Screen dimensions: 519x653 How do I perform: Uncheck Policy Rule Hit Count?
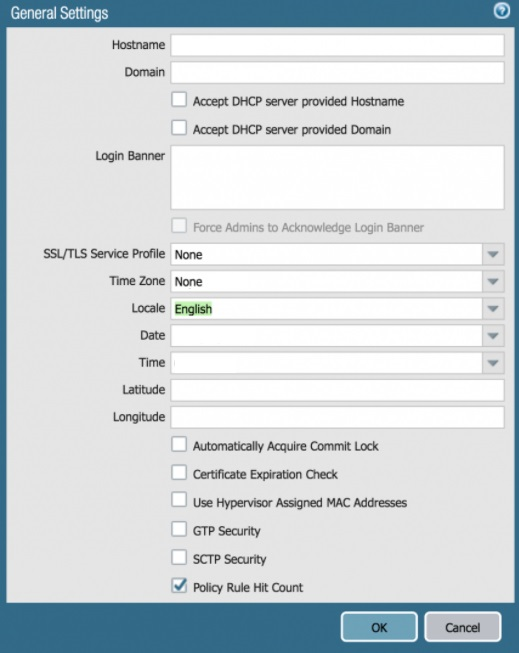(x=179, y=586)
